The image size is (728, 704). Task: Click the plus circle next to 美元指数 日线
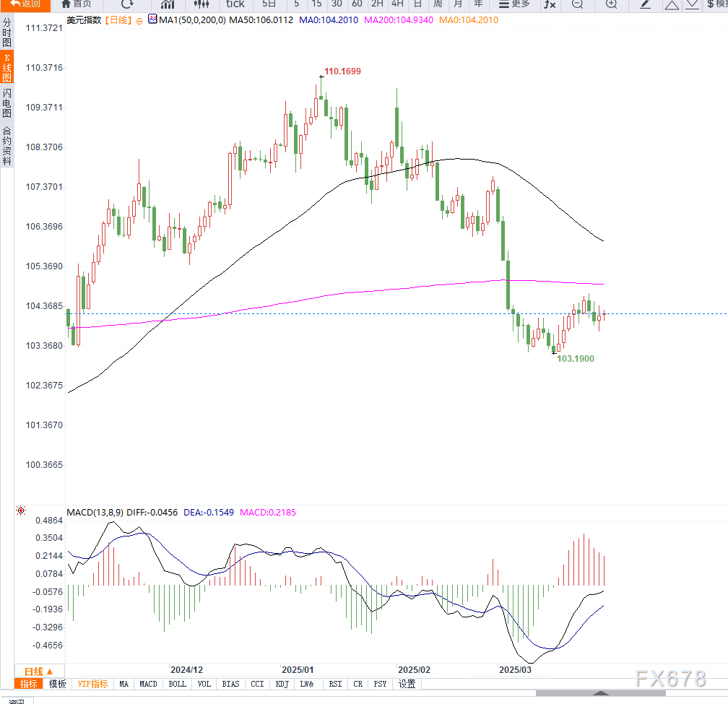139,20
